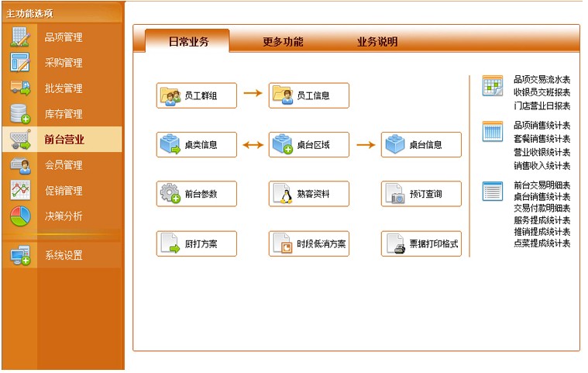Open the 推销提成统计表 report link
The width and height of the screenshot is (588, 373).
542,232
